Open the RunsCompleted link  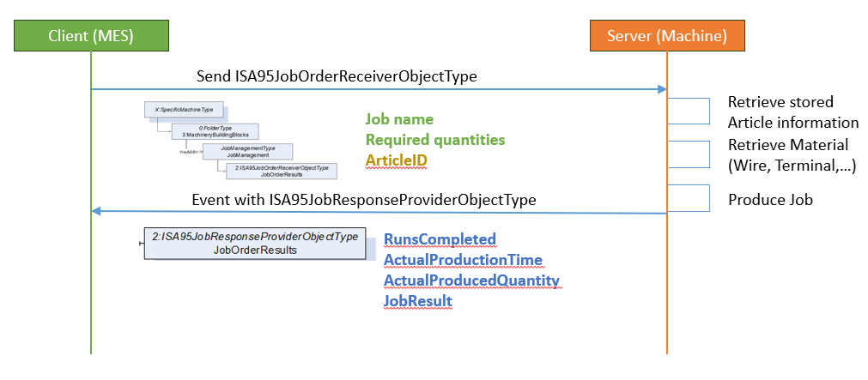pyautogui.click(x=440, y=239)
